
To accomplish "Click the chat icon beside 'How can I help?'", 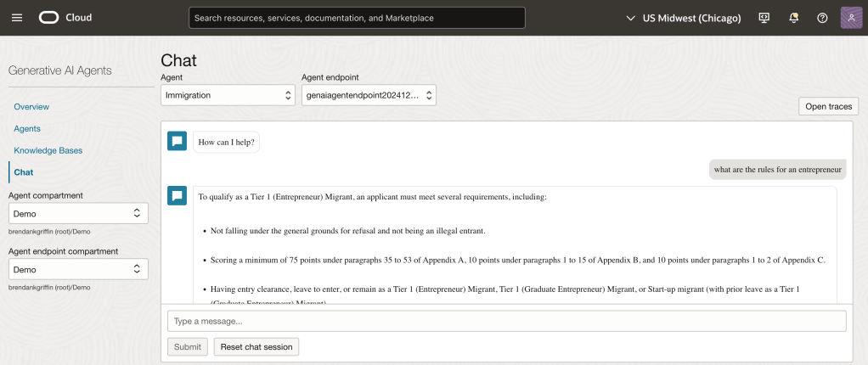I will point(177,142).
